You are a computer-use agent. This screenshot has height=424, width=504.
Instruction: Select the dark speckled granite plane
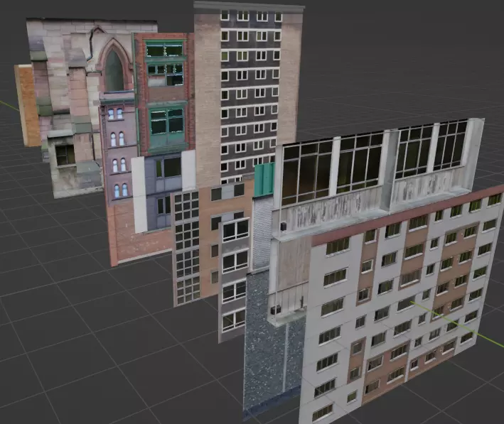coord(273,347)
